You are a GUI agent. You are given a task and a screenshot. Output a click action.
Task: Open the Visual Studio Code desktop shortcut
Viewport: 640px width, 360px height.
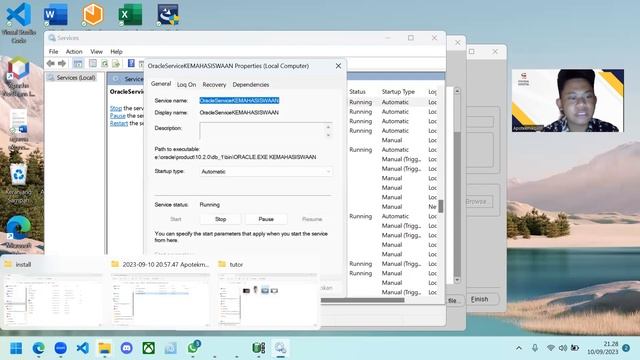click(x=18, y=23)
